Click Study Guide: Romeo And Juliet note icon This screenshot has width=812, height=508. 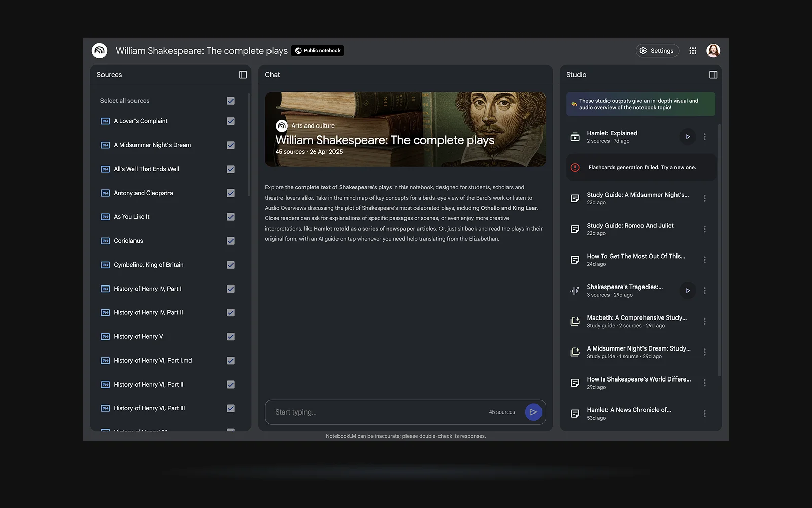575,229
